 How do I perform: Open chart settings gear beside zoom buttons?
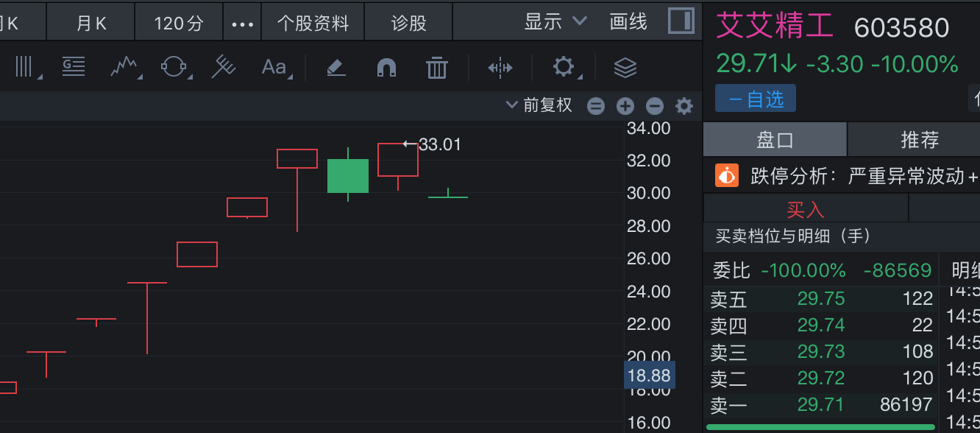click(x=684, y=106)
